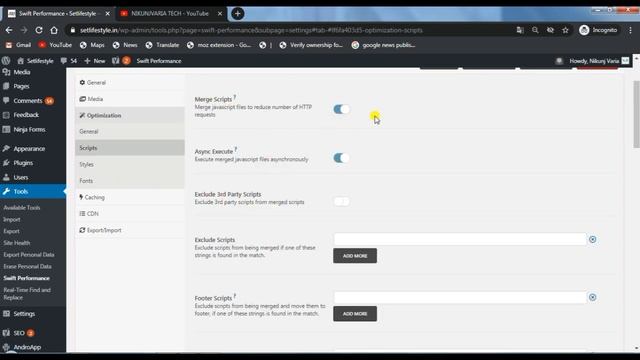Click ADD MORE under Exclude Scripts
640x360 pixels.
coord(355,256)
